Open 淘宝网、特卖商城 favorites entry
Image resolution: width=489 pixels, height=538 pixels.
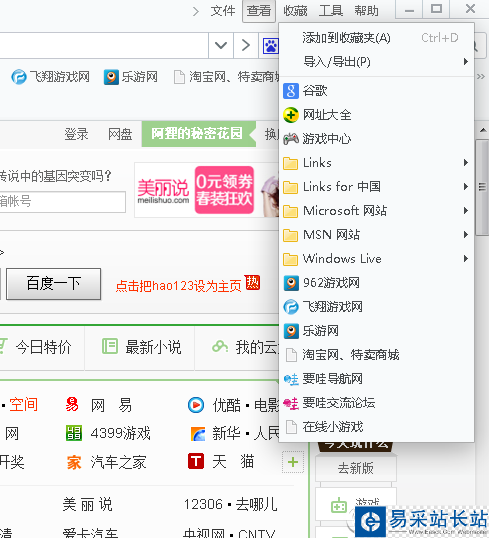click(x=376, y=355)
